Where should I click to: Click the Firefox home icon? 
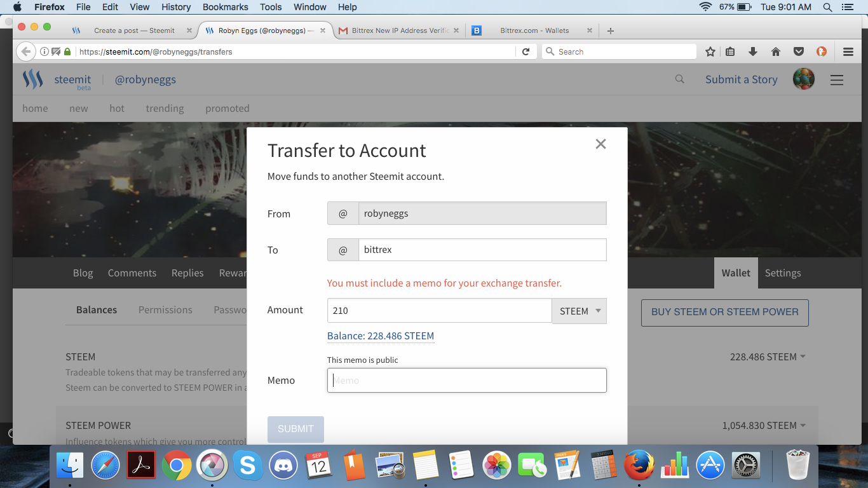point(775,51)
